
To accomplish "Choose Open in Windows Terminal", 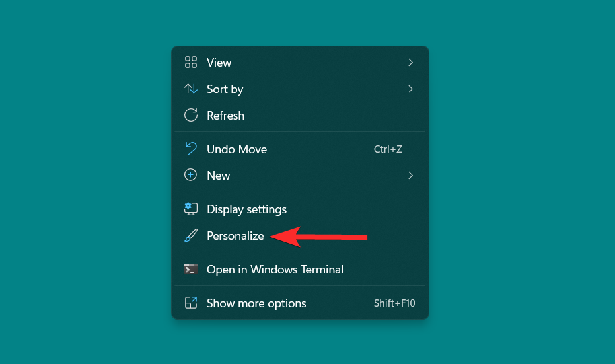I will 275,270.
